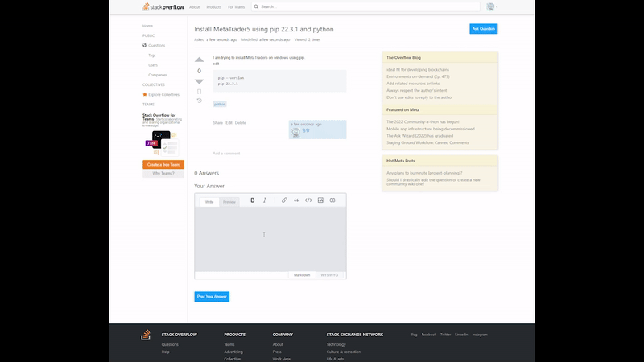Click the Teams illustration in the sidebar
The height and width of the screenshot is (362, 644).
pos(162,143)
